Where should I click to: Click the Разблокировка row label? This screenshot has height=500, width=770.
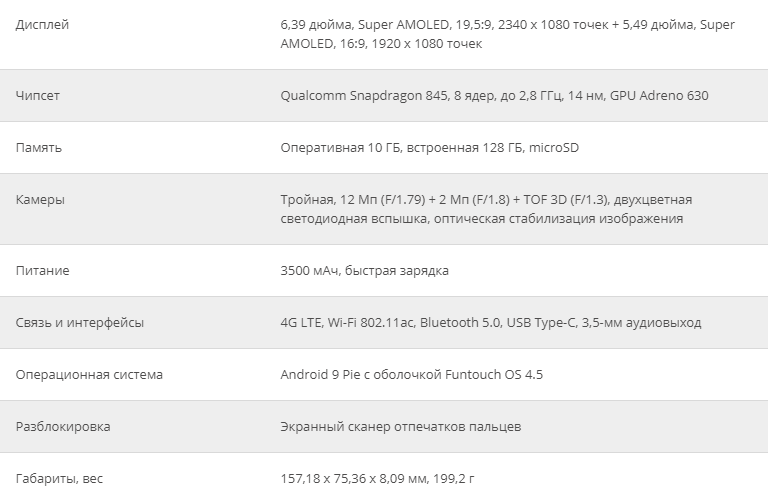63,426
